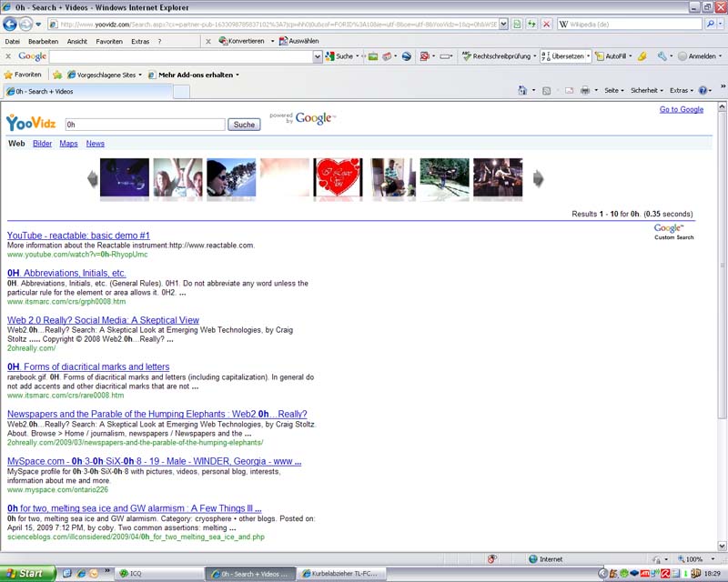Viewport: 728px width, 582px height.
Task: Click Anmelden in the Google toolbar
Action: (x=697, y=56)
